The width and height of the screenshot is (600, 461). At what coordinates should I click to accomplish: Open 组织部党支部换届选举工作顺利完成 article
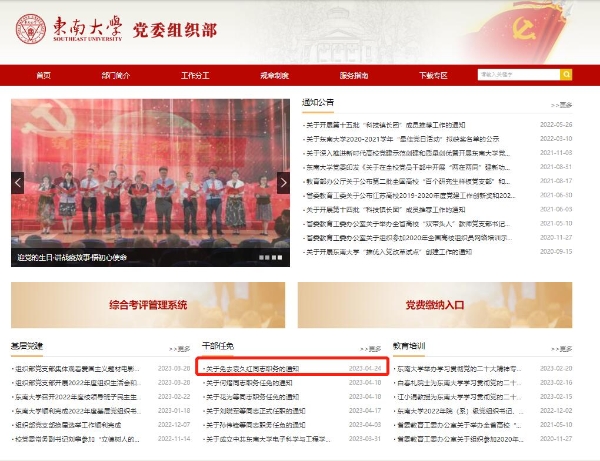point(68,425)
